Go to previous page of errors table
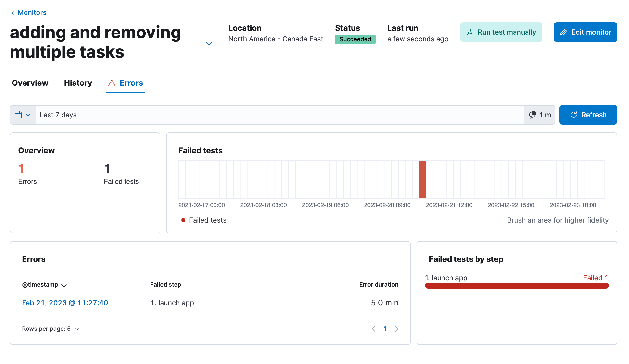The image size is (629, 364). click(374, 329)
